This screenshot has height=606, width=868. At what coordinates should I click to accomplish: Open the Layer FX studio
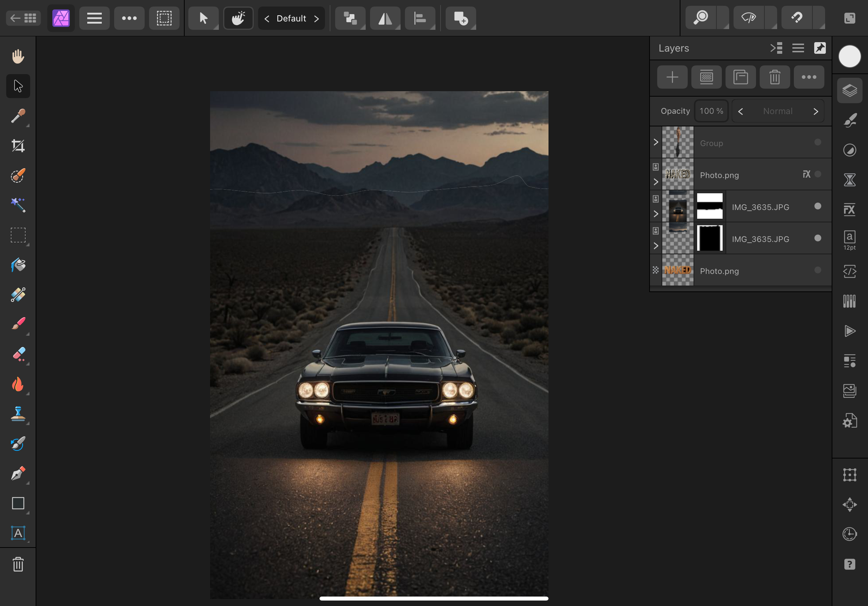[849, 210]
